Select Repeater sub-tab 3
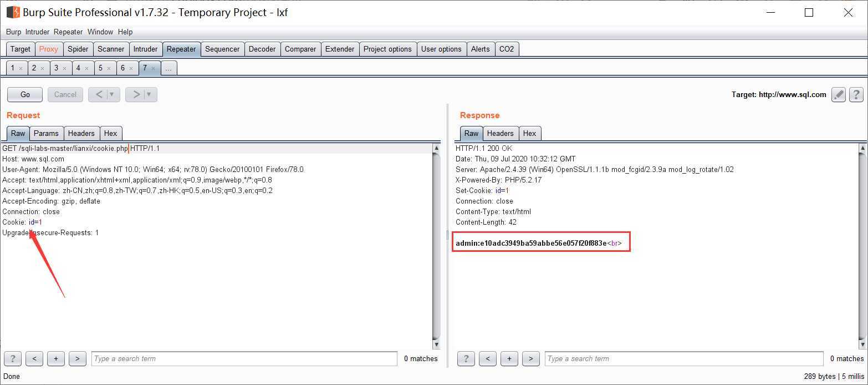 point(56,68)
